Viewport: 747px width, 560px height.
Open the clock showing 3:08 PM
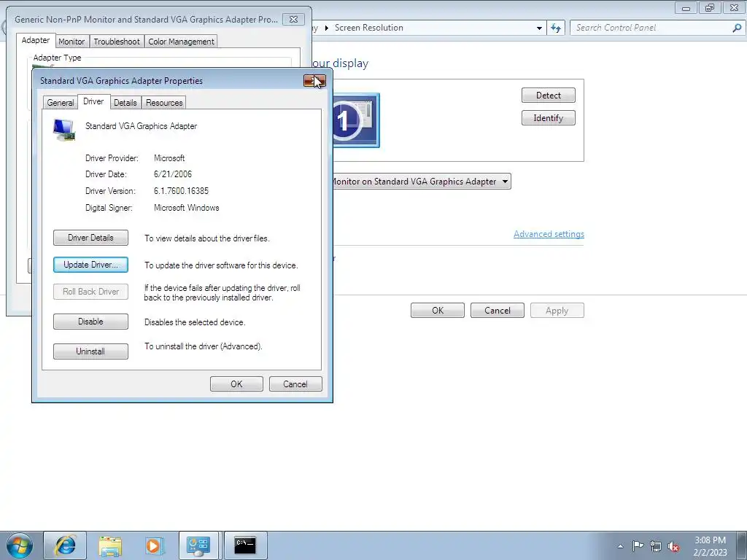710,546
